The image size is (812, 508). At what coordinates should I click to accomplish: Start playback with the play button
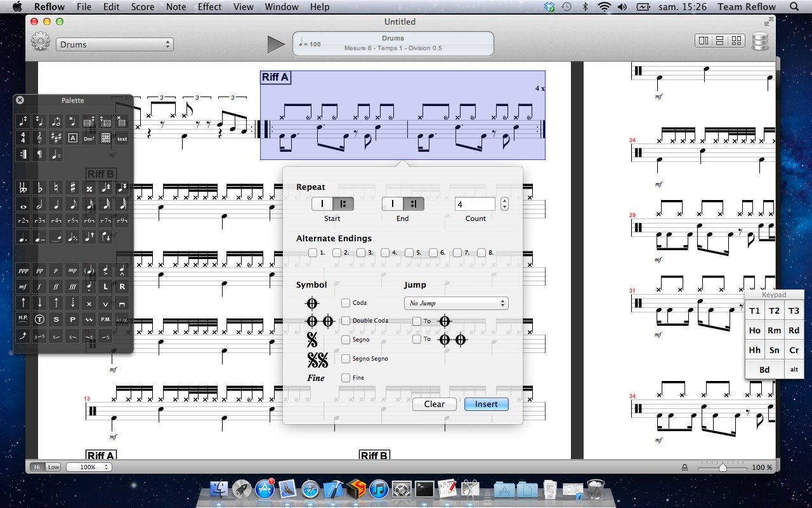coord(276,44)
